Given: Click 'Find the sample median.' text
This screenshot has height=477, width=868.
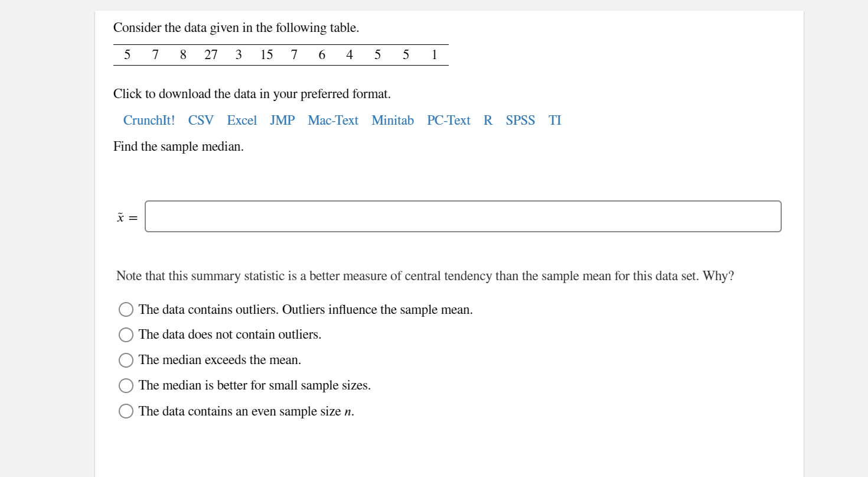Looking at the screenshot, I should pos(178,146).
